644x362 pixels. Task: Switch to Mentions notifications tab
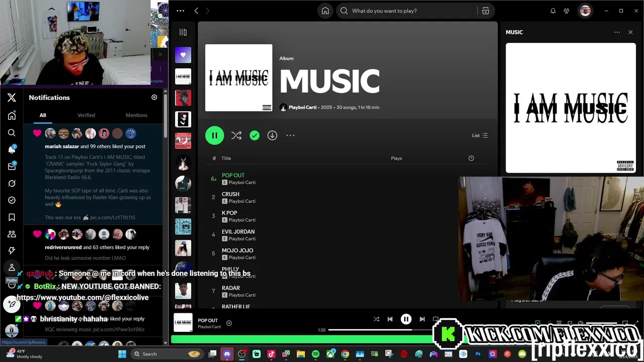click(x=136, y=115)
